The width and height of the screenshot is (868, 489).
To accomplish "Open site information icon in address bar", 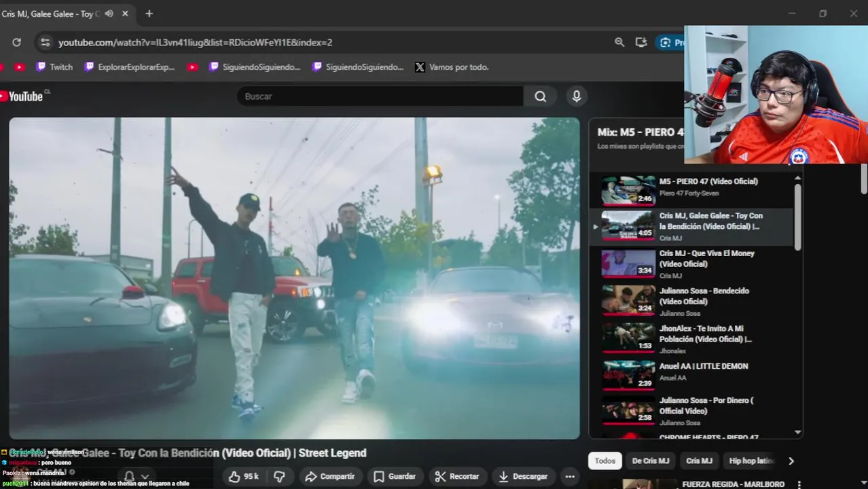I will (45, 42).
